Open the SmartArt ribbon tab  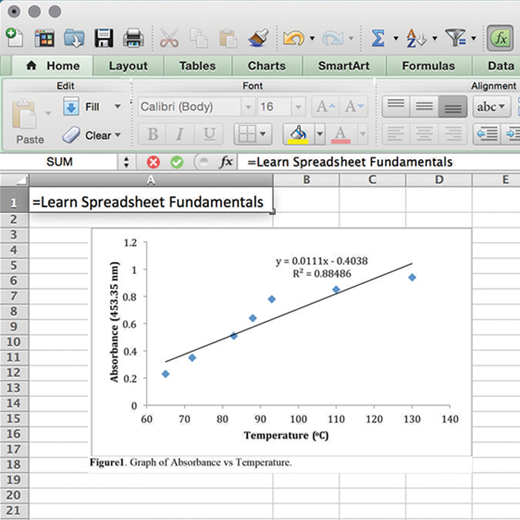[344, 66]
